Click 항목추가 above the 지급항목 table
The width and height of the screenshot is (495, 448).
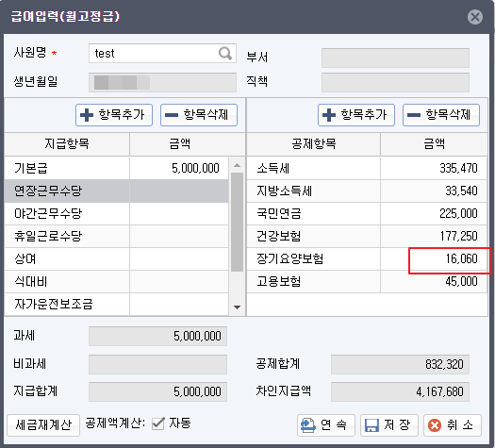point(114,115)
